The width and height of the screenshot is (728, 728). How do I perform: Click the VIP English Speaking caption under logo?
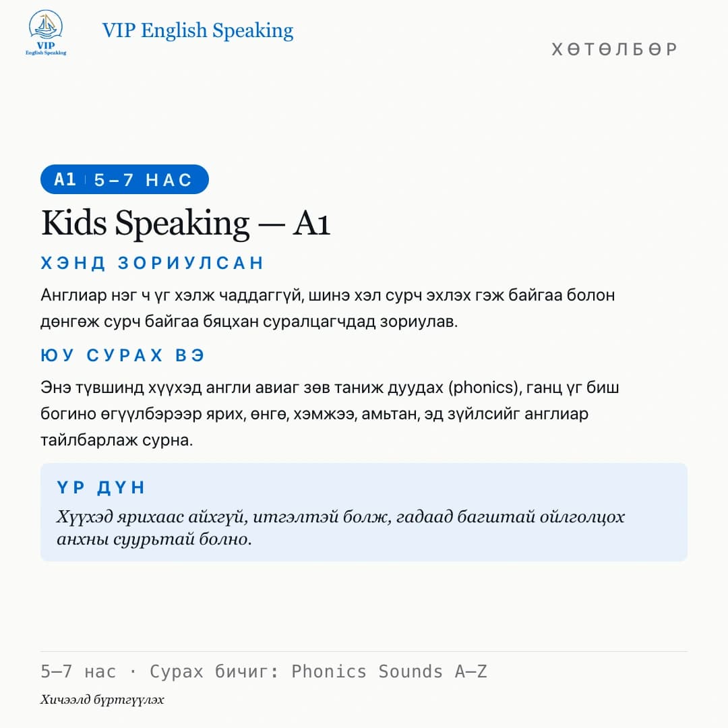46,49
